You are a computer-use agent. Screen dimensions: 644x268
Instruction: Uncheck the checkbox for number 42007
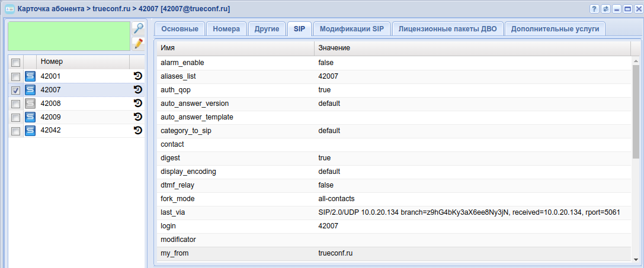[16, 90]
